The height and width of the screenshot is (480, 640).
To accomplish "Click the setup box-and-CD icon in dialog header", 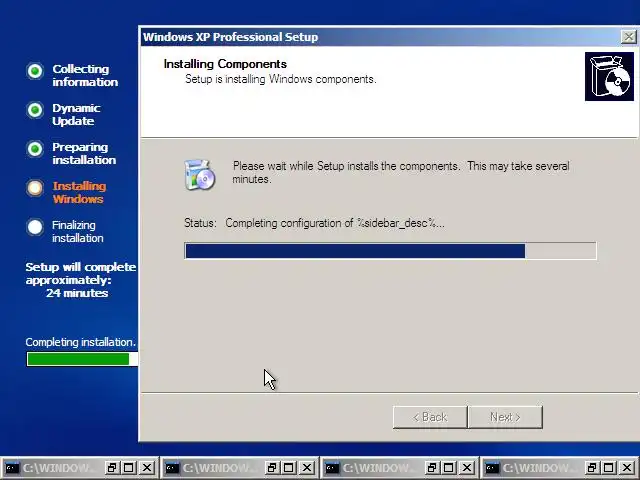I will (609, 76).
